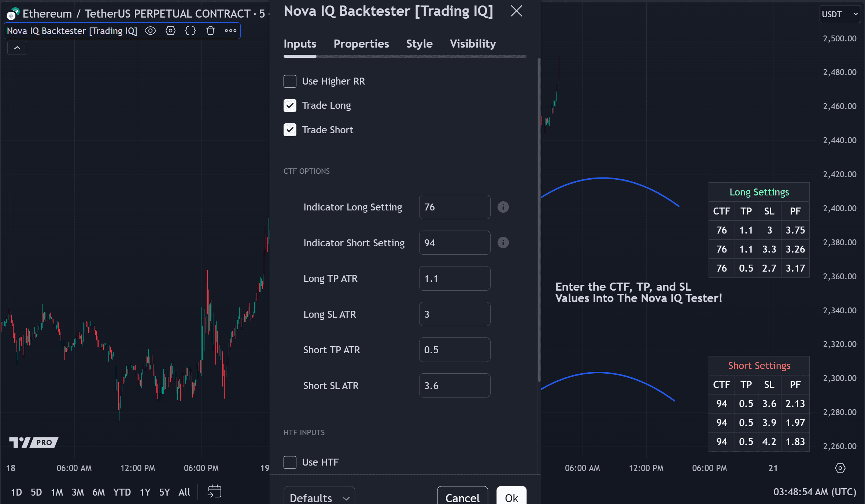The height and width of the screenshot is (504, 865).
Task: Click the Ethereum symbol logo icon
Action: (x=13, y=14)
